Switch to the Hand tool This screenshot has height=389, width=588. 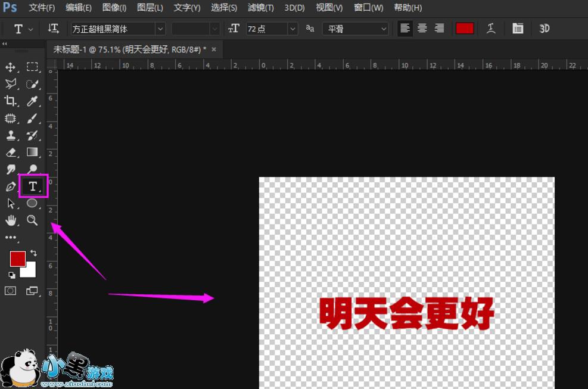[x=11, y=220]
